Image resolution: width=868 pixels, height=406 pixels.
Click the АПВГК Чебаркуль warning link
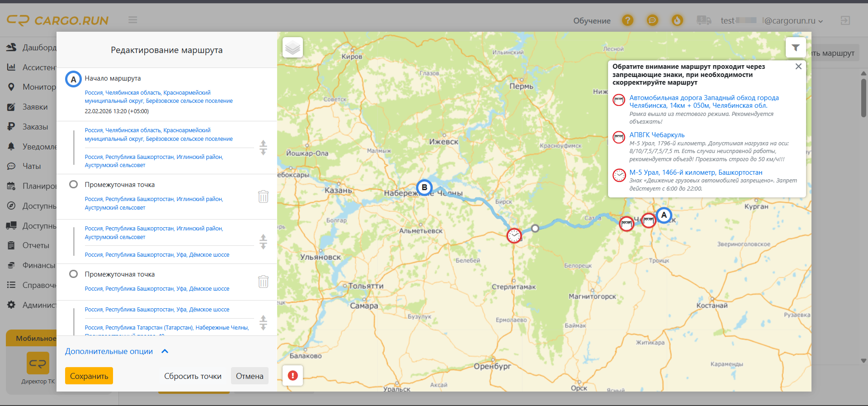click(656, 135)
